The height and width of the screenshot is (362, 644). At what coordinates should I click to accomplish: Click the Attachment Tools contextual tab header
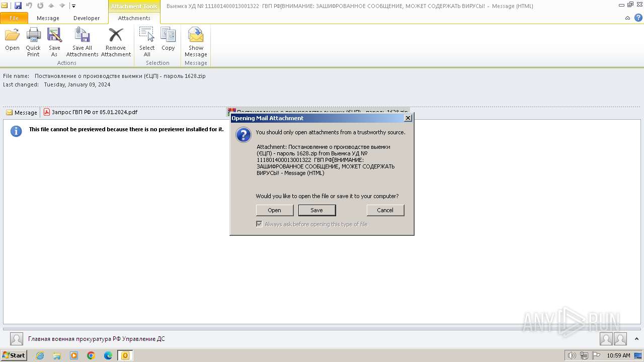[134, 6]
